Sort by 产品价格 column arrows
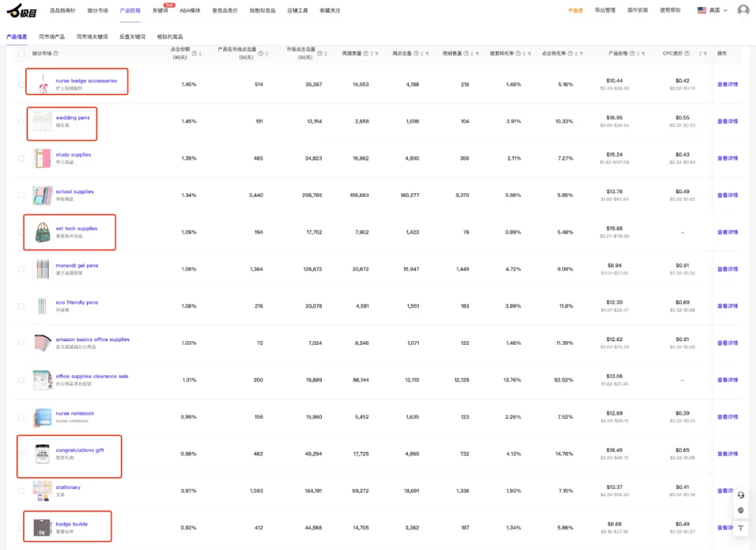Viewport: 756px width, 550px height. pos(638,53)
